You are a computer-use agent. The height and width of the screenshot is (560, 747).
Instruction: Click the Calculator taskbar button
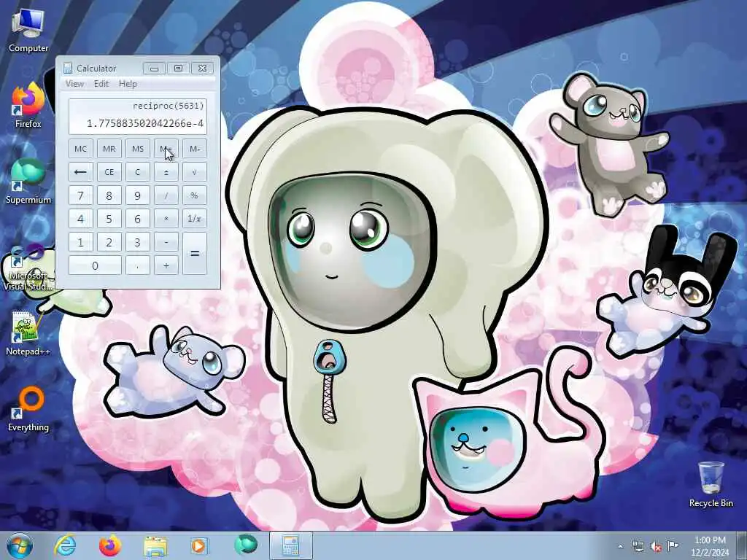291,545
